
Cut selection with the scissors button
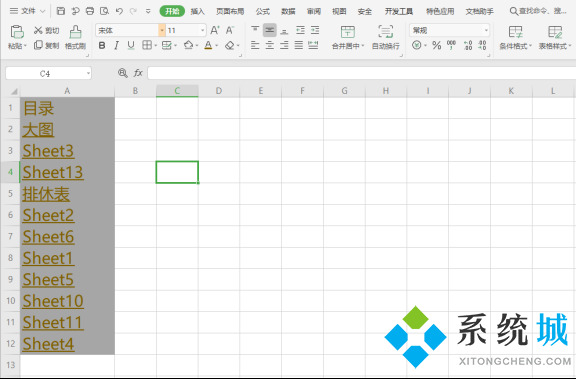(46, 30)
